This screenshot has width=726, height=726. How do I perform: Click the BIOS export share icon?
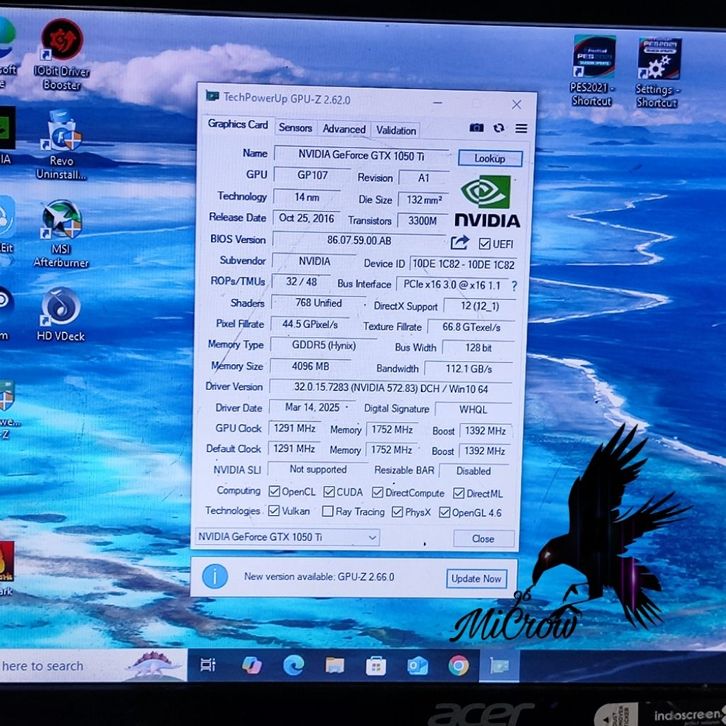point(460,243)
